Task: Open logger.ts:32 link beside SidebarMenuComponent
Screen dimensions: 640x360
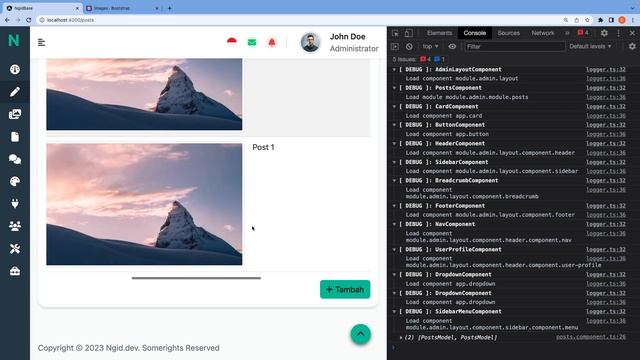Action: click(606, 311)
